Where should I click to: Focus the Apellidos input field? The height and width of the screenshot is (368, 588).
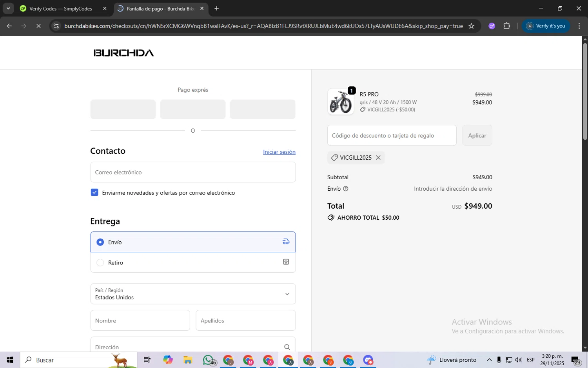point(246,321)
